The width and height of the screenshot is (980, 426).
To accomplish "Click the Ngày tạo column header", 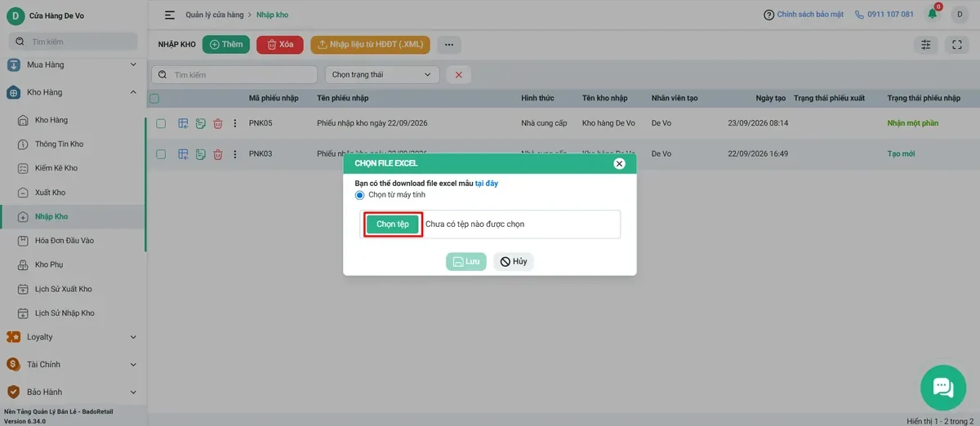I will 771,98.
